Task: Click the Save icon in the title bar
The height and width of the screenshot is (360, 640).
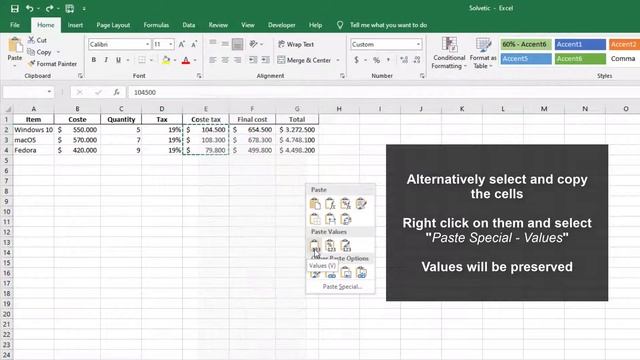Action: [15, 9]
